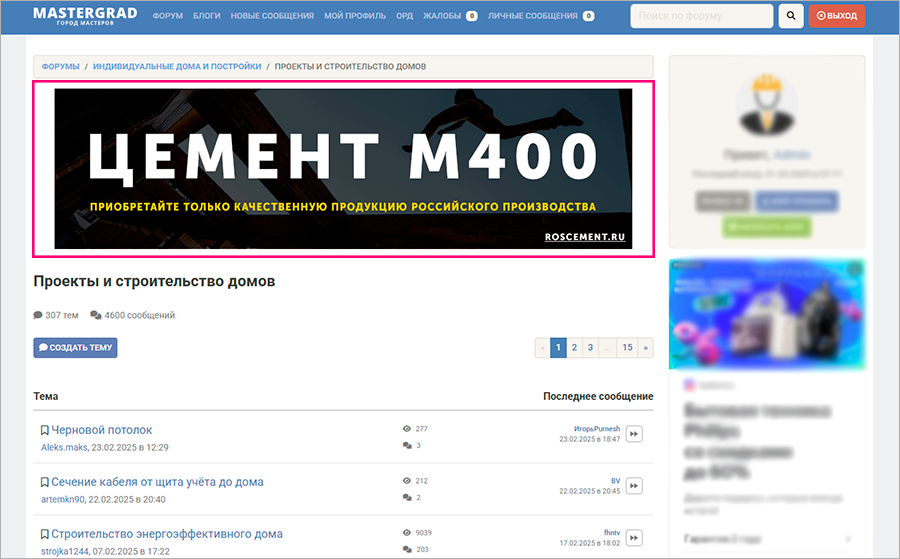
Task: Open author strojka1244 profile link
Action: coord(65,552)
